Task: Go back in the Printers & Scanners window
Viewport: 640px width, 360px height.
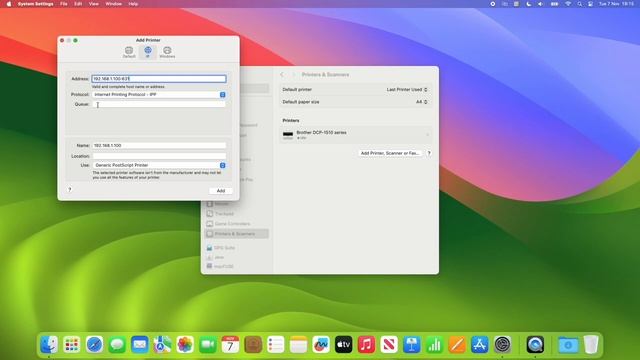Action: (x=282, y=75)
